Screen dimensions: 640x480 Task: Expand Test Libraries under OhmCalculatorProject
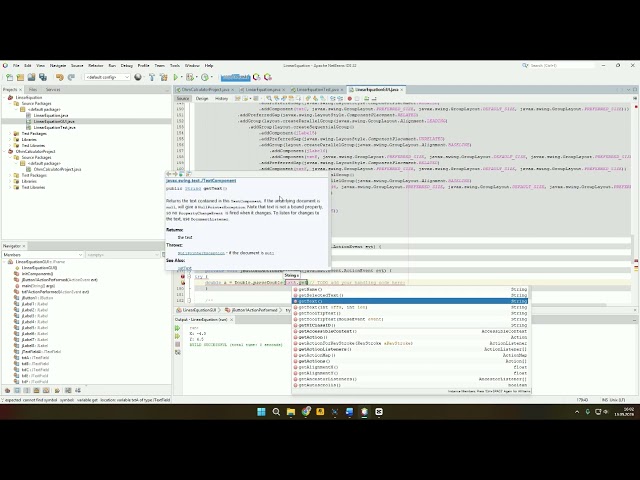point(11,187)
